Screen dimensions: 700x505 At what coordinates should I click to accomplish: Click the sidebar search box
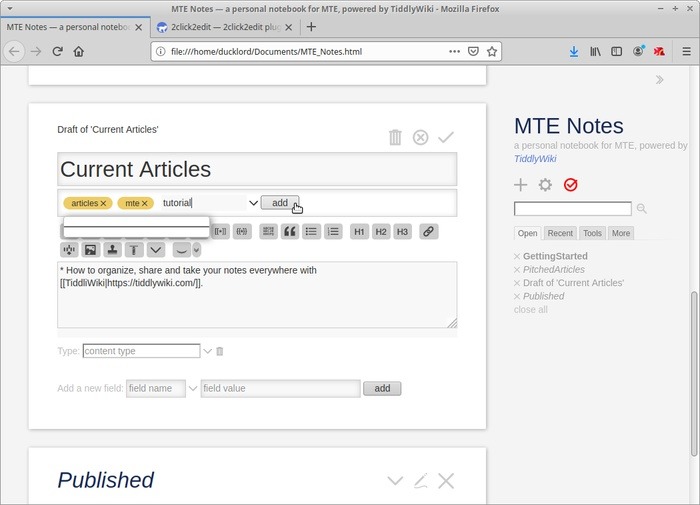pos(573,209)
